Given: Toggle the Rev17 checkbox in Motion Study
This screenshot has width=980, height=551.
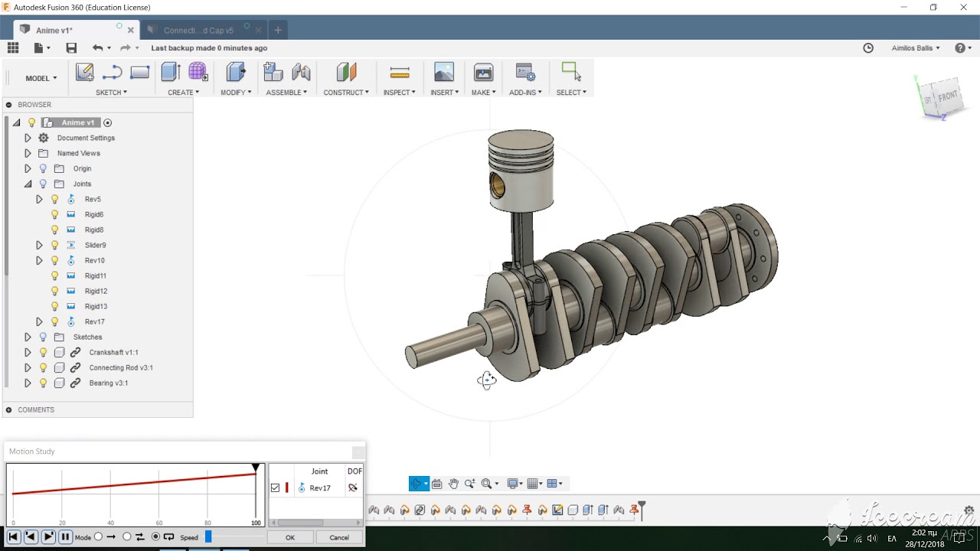Looking at the screenshot, I should pyautogui.click(x=276, y=487).
